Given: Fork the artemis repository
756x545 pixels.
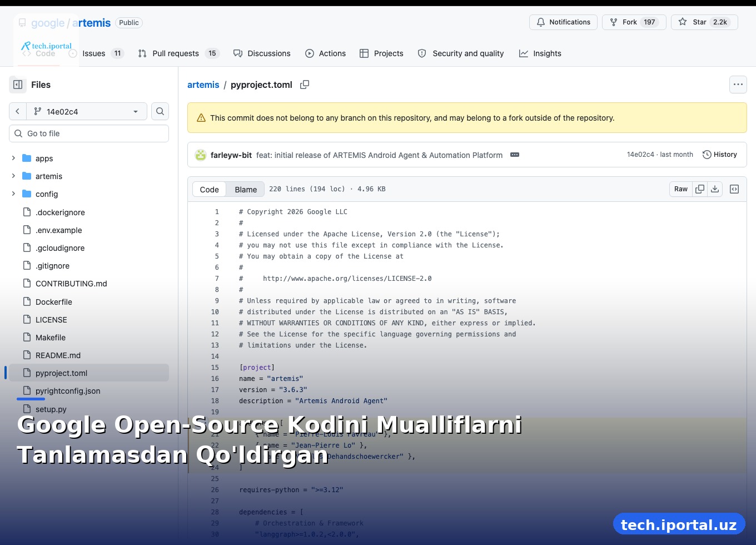Looking at the screenshot, I should coord(634,22).
